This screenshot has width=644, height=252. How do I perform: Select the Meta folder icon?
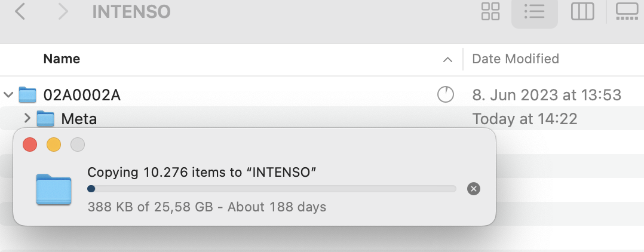(x=45, y=119)
